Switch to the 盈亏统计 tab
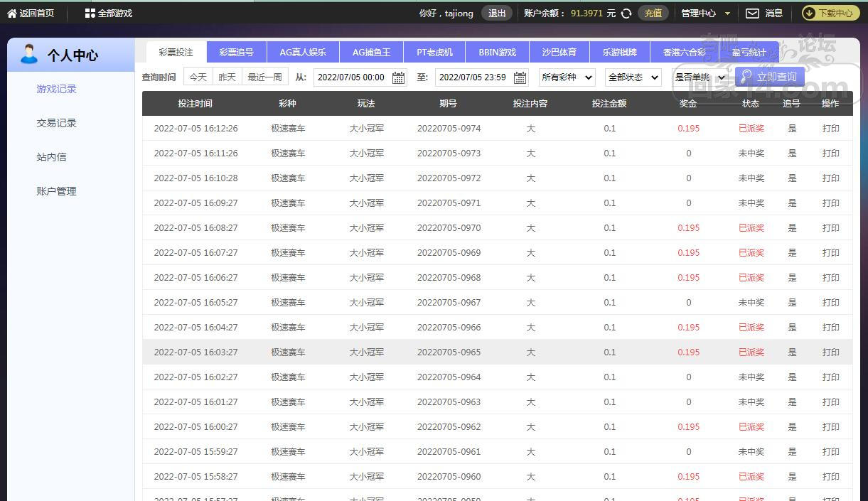The height and width of the screenshot is (501, 868). tap(749, 52)
